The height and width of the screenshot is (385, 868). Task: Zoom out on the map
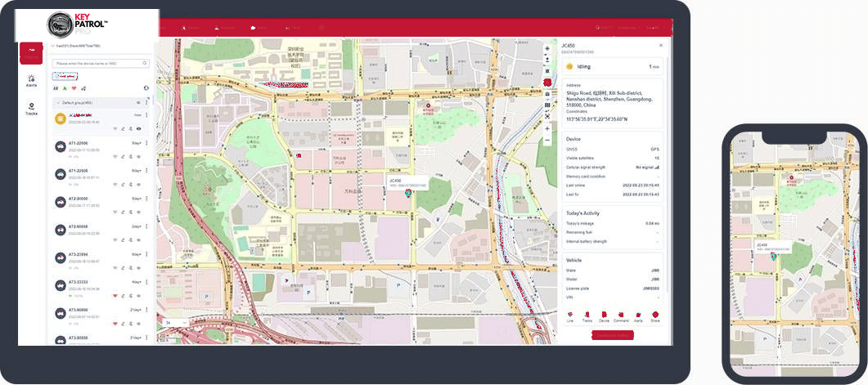(x=547, y=141)
